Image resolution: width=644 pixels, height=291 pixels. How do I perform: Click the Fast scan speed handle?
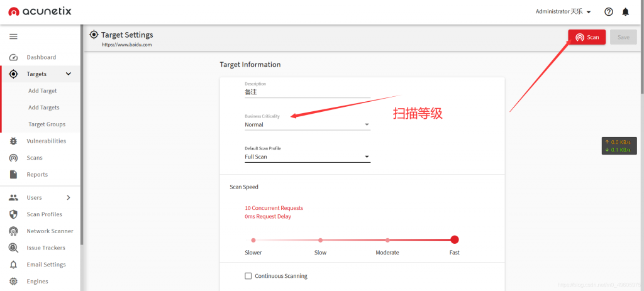(455, 239)
